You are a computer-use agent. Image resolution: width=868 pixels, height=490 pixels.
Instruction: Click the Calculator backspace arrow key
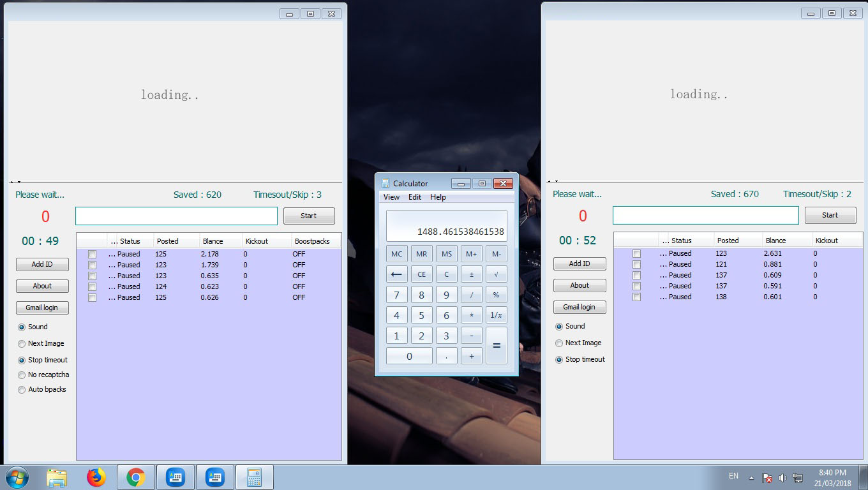[396, 274]
